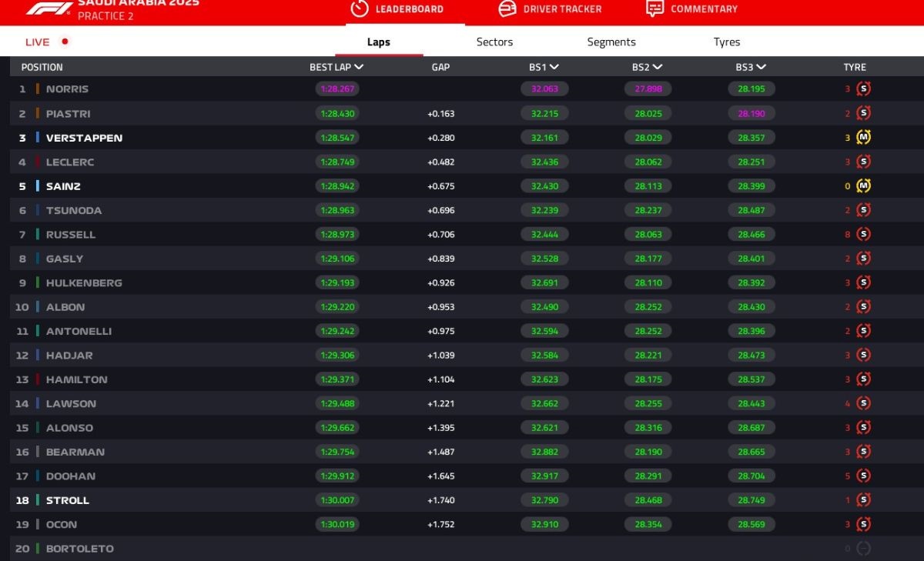924x561 pixels.
Task: Open the Segments tab
Action: pyautogui.click(x=611, y=42)
